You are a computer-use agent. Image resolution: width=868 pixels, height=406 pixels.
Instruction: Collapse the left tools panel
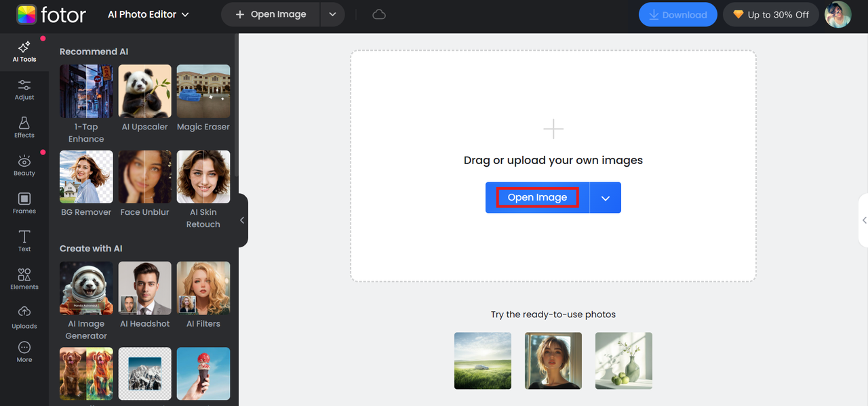(242, 220)
